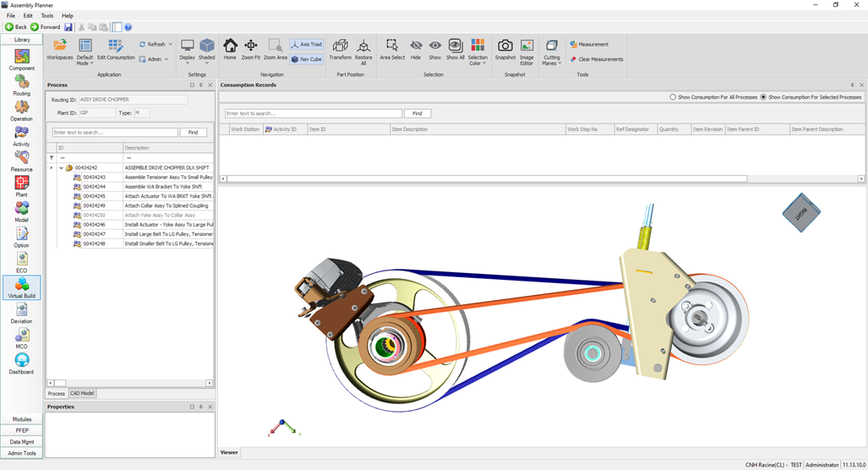Open Virtual Build in sidebar

(x=22, y=287)
